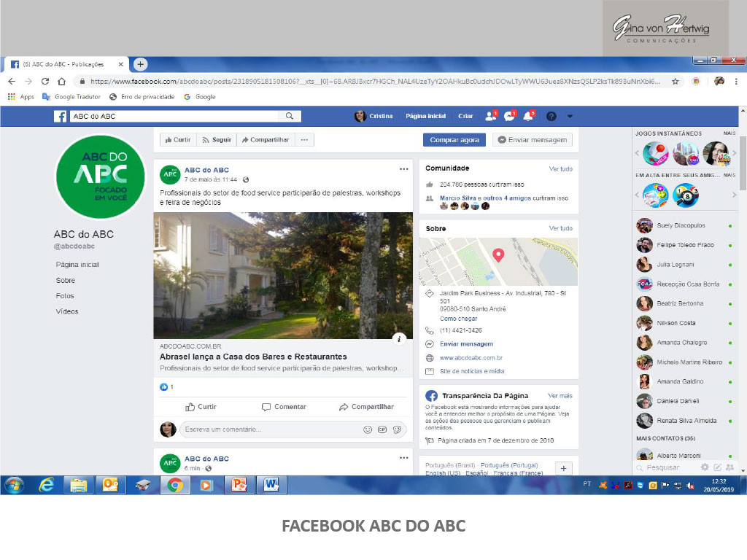Open emoji picker in comment box
747x560 pixels.
coord(368,429)
